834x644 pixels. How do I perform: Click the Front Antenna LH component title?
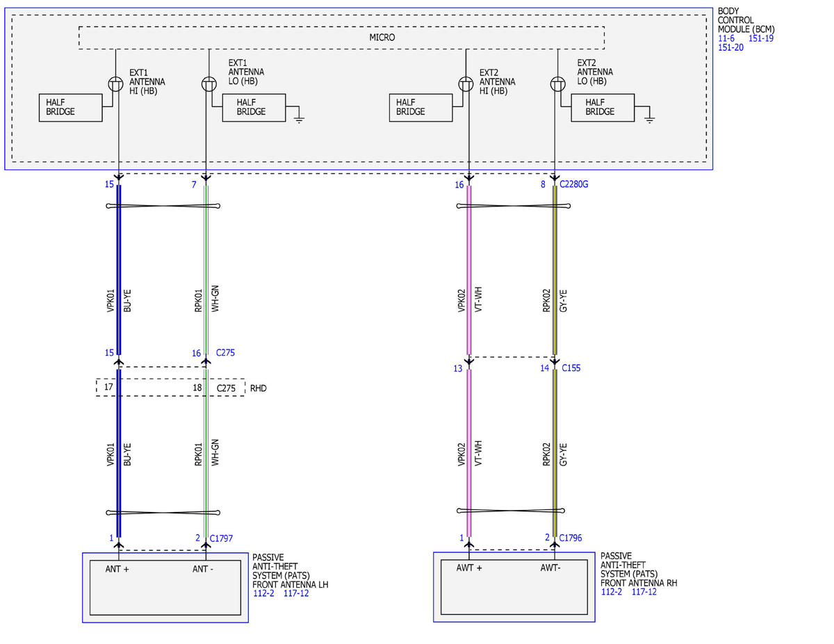(291, 570)
